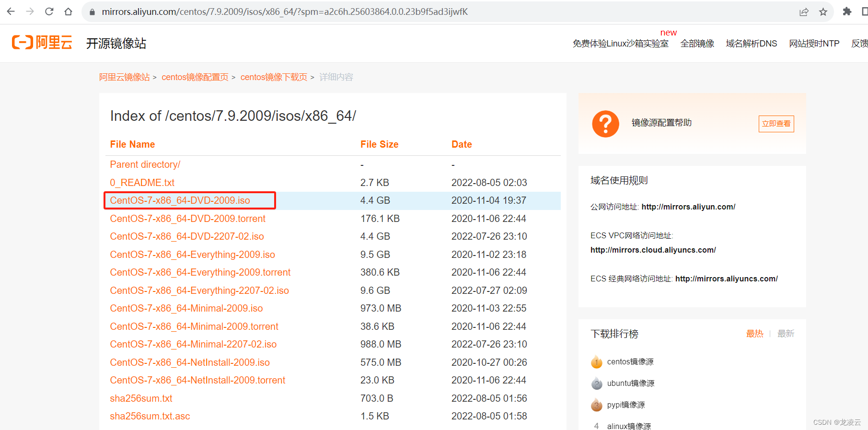868x430 pixels.
Task: Download CentOS-7-x86_64-NetInstall-2009.torrent
Action: tap(197, 380)
